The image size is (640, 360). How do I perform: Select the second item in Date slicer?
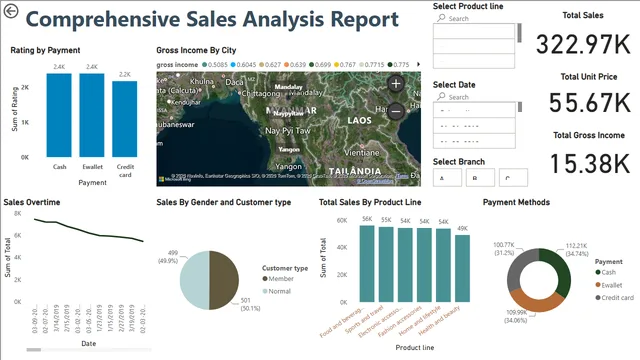[x=474, y=125]
